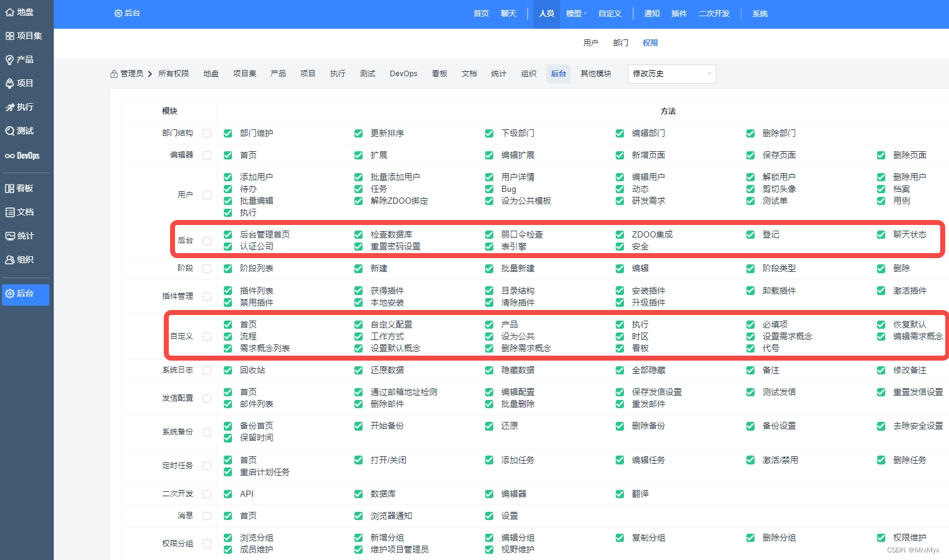Switch to the 用户 sub-tab

pyautogui.click(x=591, y=43)
